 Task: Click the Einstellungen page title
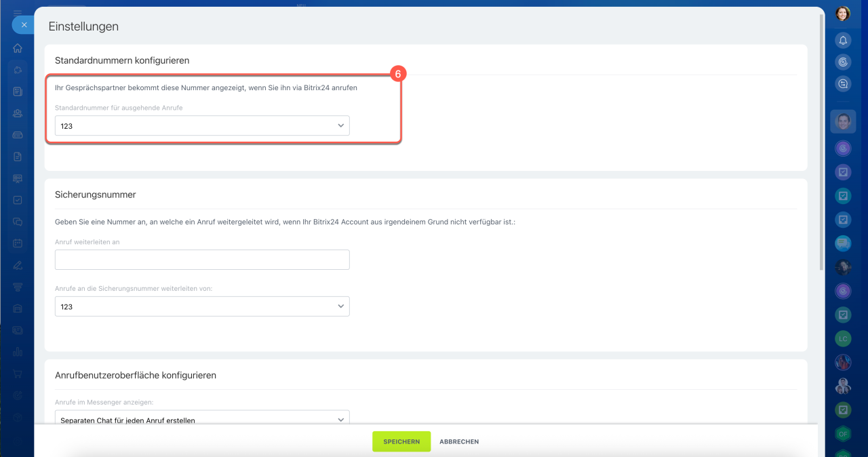pyautogui.click(x=83, y=26)
